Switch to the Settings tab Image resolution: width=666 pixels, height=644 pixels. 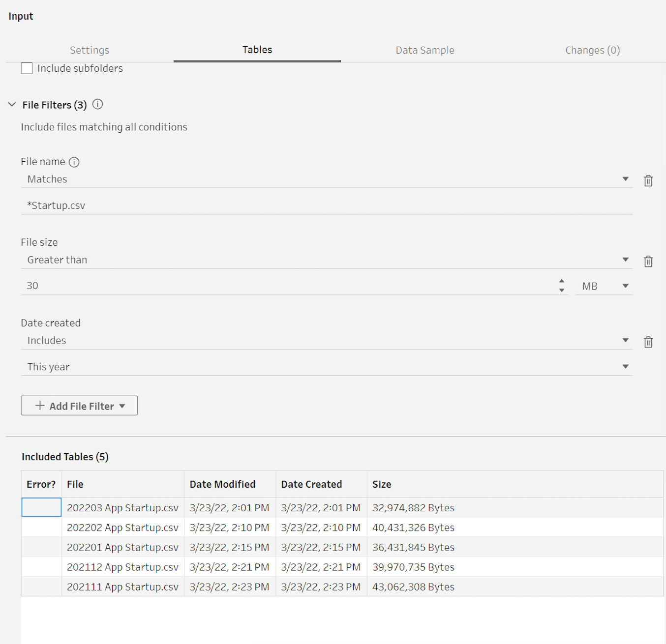pos(90,50)
